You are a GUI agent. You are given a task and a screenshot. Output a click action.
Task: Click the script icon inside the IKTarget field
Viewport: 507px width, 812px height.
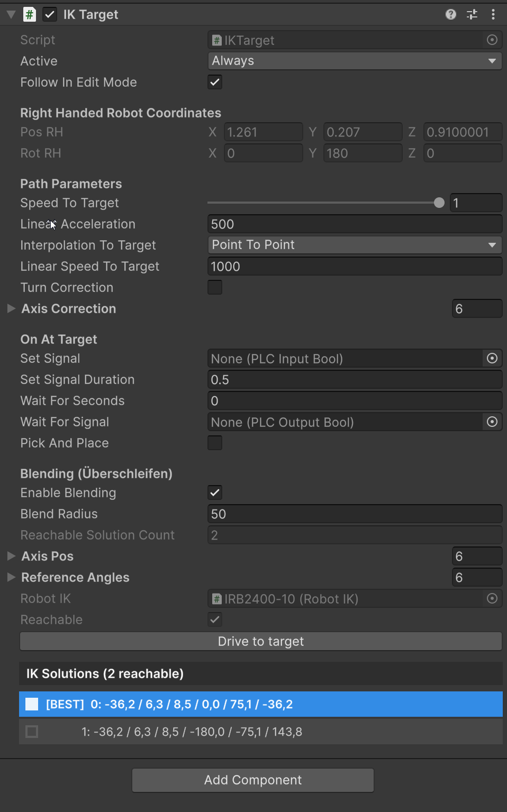215,40
